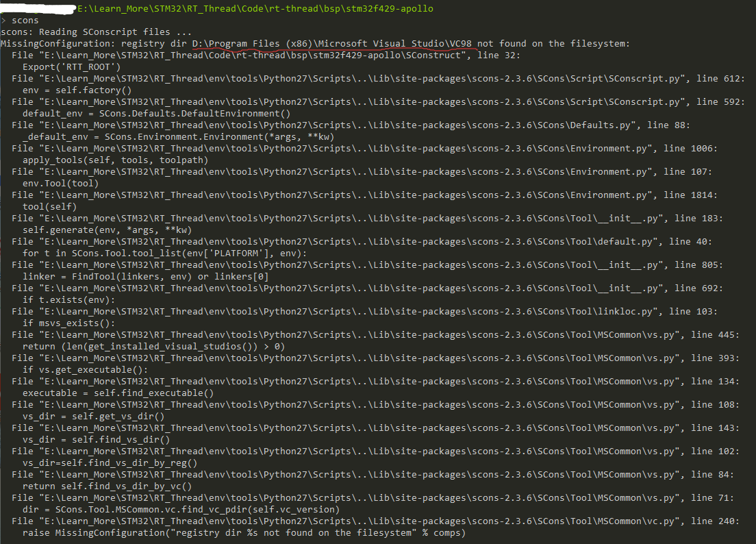Click the get_installed_visual_studios return statement

coord(153,347)
